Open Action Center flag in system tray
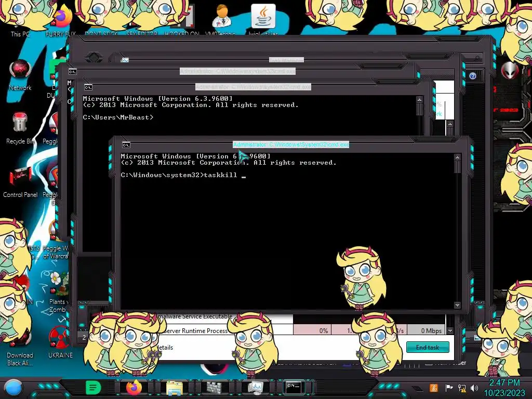This screenshot has width=532, height=399. pyautogui.click(x=449, y=388)
